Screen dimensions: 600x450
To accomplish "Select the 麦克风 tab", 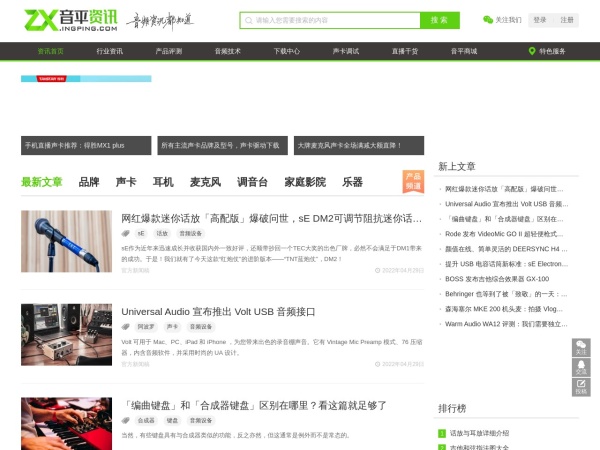I will 205,182.
